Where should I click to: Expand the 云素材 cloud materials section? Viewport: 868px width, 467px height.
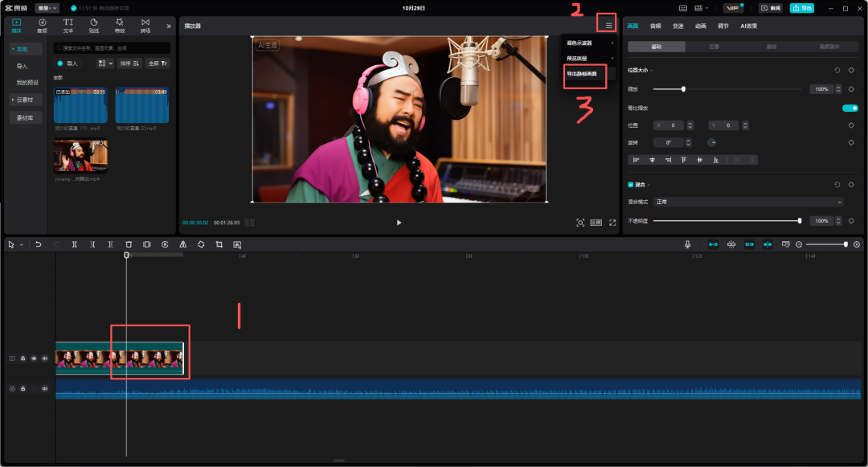click(x=26, y=100)
